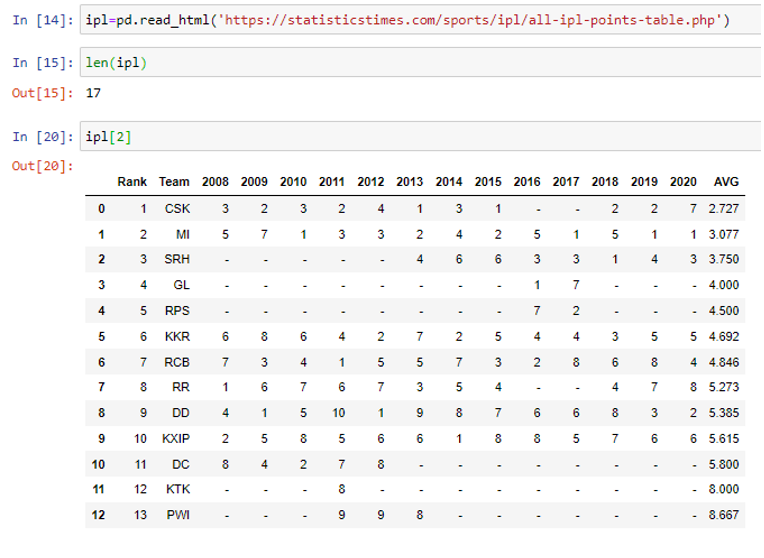Click the RR team cell
Image resolution: width=764 pixels, height=558 pixels.
(181, 387)
